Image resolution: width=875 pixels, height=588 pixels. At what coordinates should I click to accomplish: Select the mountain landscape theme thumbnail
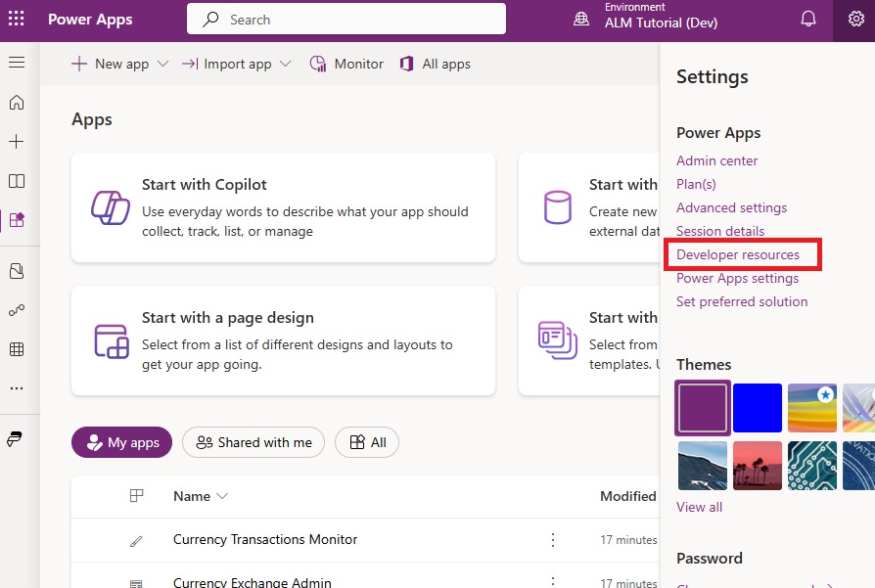pyautogui.click(x=703, y=466)
